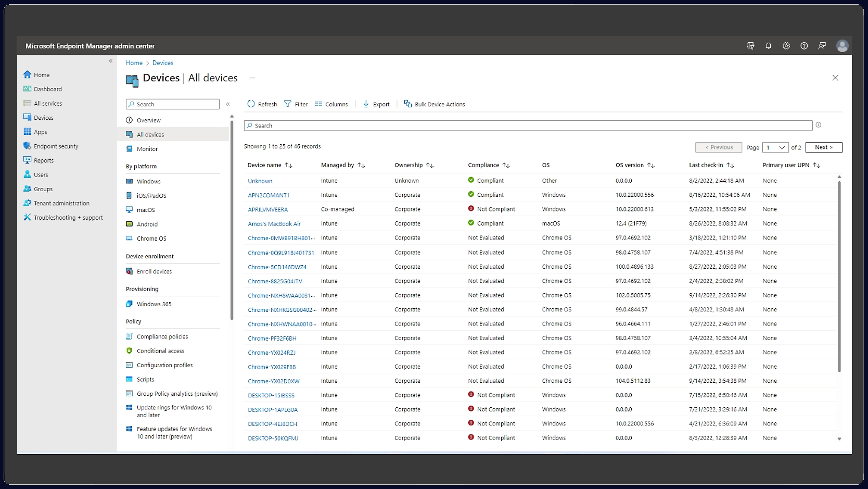This screenshot has width=868, height=489.
Task: Open the APN2COMANT1 device link
Action: pos(269,195)
